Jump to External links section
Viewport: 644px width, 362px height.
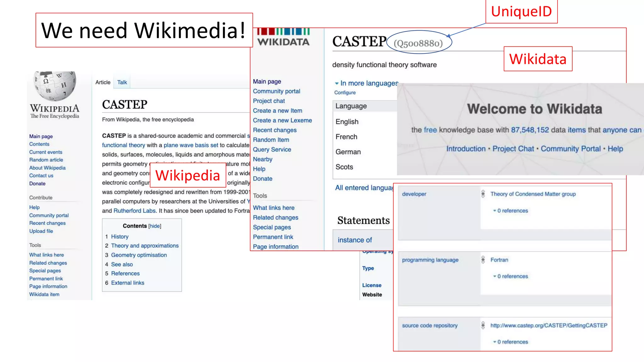128,283
